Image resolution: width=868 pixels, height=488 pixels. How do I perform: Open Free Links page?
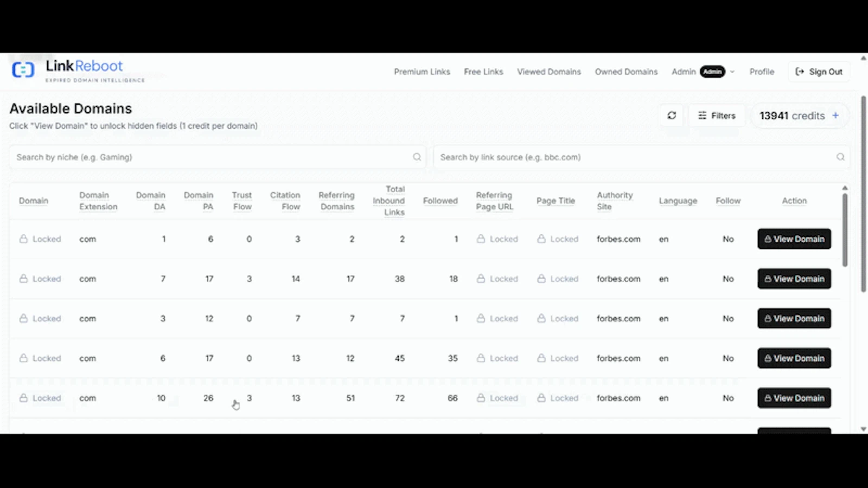483,72
